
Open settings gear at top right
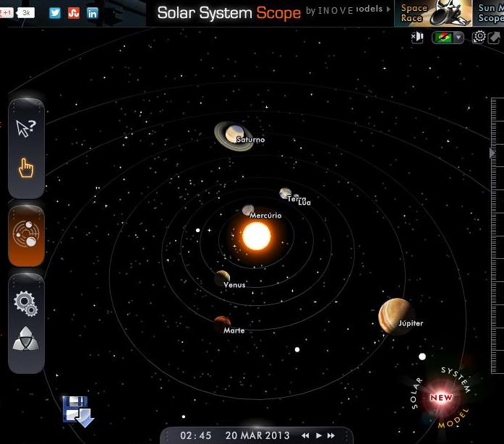(479, 37)
